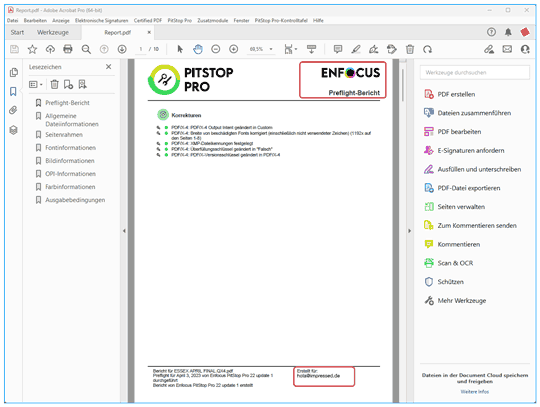Go to next page arrow
This screenshot has width=540, height=407.
click(122, 49)
